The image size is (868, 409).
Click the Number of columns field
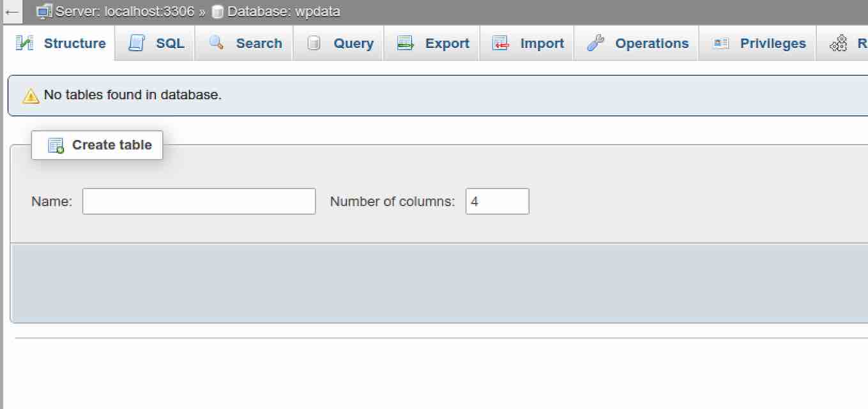point(497,201)
